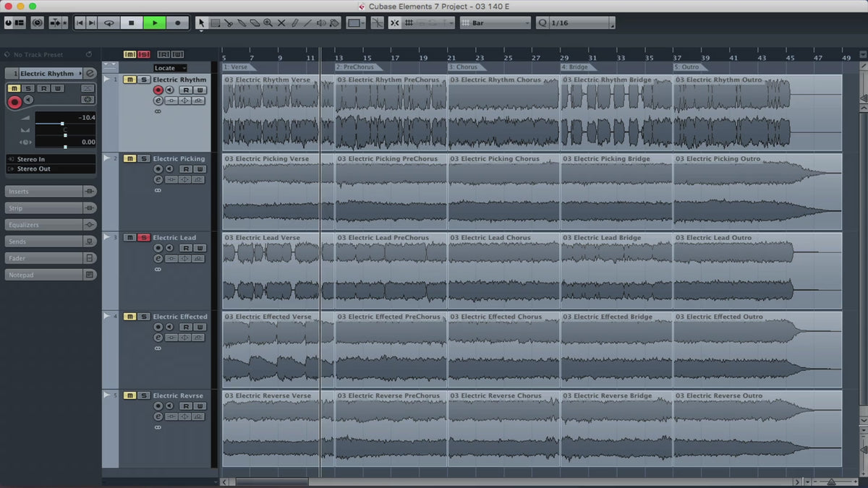
Task: Record-enable the Electric Effected track
Action: tap(158, 328)
